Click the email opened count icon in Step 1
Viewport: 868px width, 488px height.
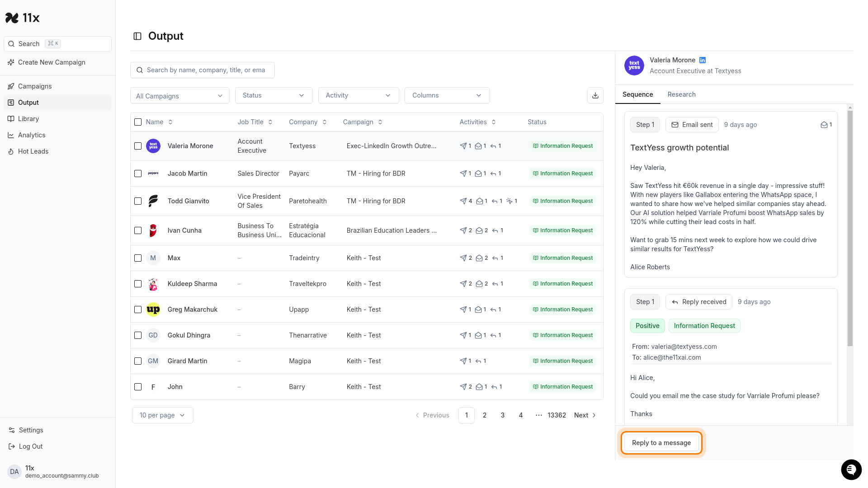coord(824,125)
